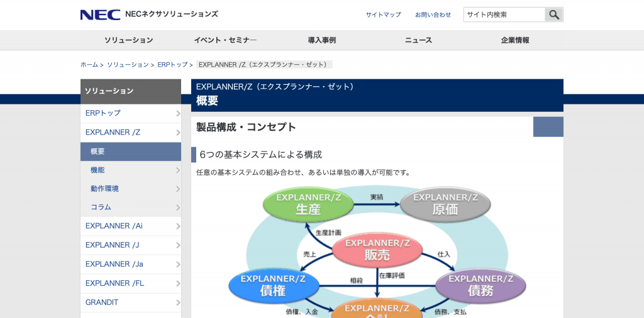Expand chevron next to ERPトップ

(178, 114)
